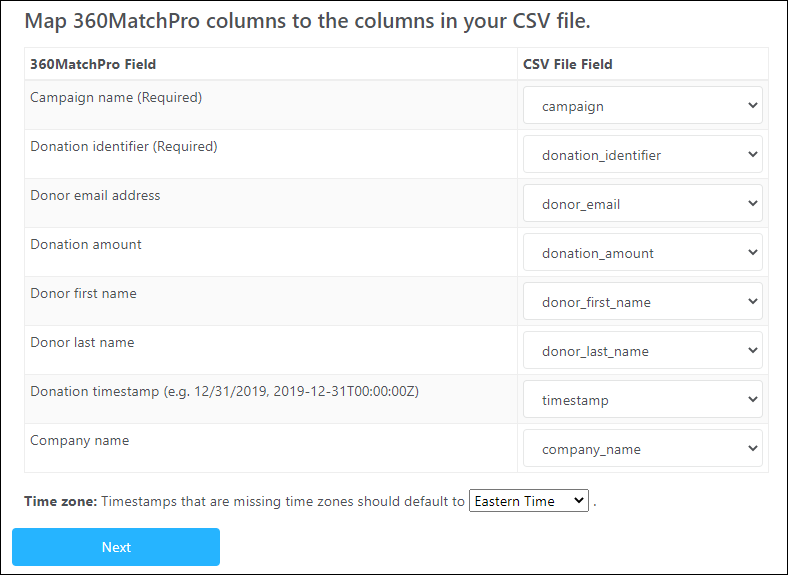The height and width of the screenshot is (575, 788).
Task: Expand the donor_first_name dropdown
Action: coord(642,301)
